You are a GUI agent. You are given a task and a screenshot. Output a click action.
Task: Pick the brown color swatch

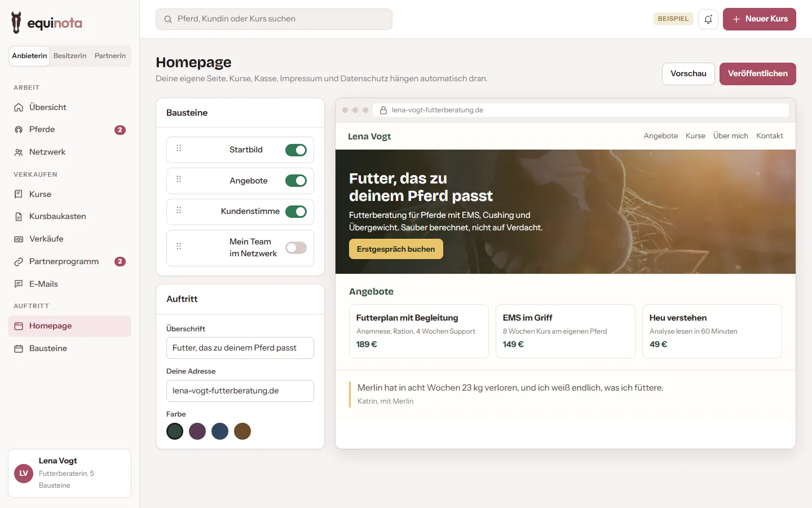[x=242, y=431]
